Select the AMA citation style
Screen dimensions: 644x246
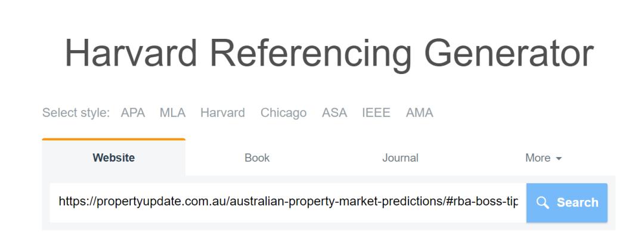[x=419, y=113]
